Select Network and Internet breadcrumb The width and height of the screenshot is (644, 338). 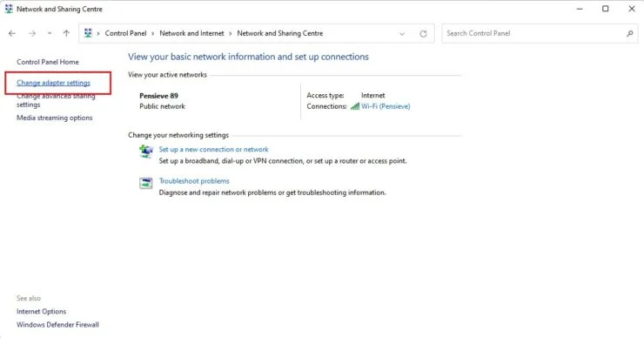191,33
